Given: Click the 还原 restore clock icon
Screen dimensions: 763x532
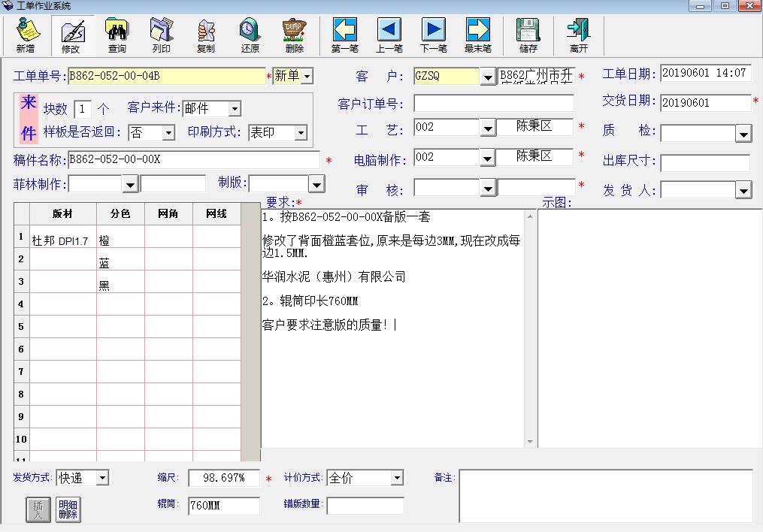Looking at the screenshot, I should [x=250, y=35].
